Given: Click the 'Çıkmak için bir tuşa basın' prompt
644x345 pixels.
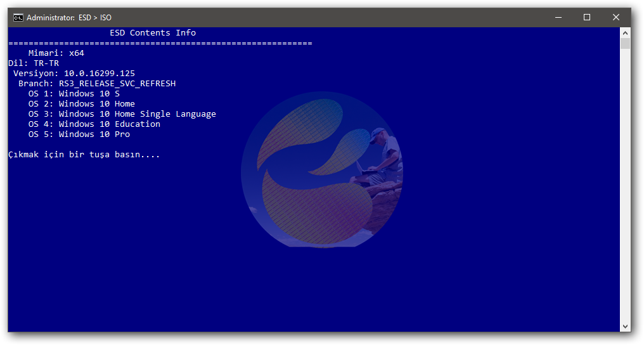Looking at the screenshot, I should (84, 155).
